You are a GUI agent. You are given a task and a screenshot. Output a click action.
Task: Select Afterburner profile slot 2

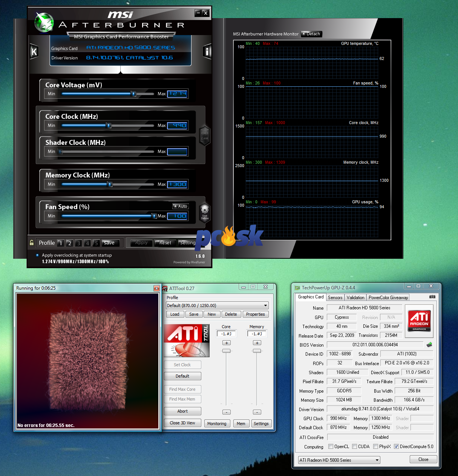pos(69,243)
